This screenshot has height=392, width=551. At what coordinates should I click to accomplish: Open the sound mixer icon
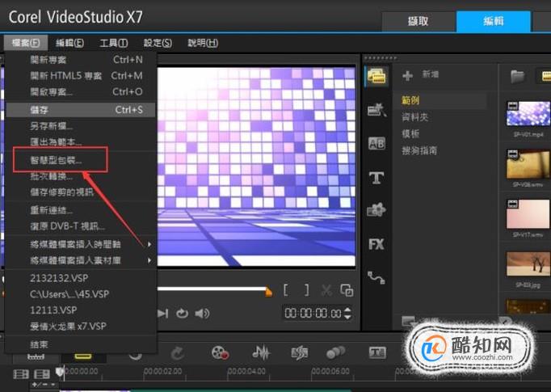coord(261,352)
